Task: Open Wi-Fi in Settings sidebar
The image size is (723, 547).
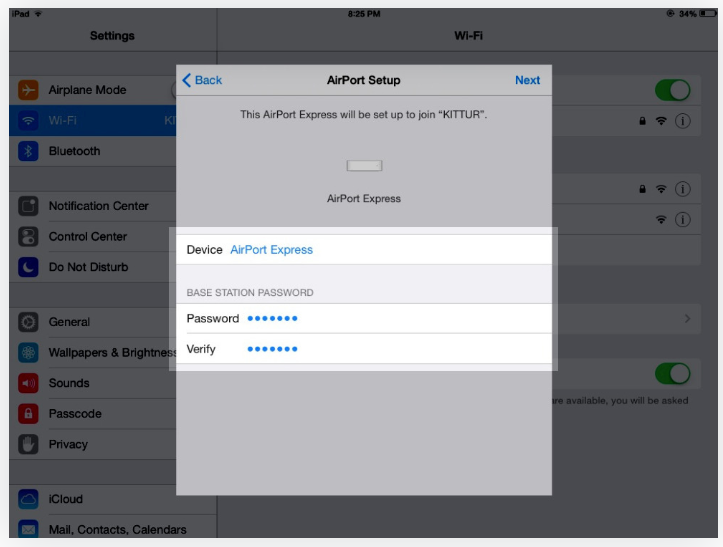Action: pos(93,120)
